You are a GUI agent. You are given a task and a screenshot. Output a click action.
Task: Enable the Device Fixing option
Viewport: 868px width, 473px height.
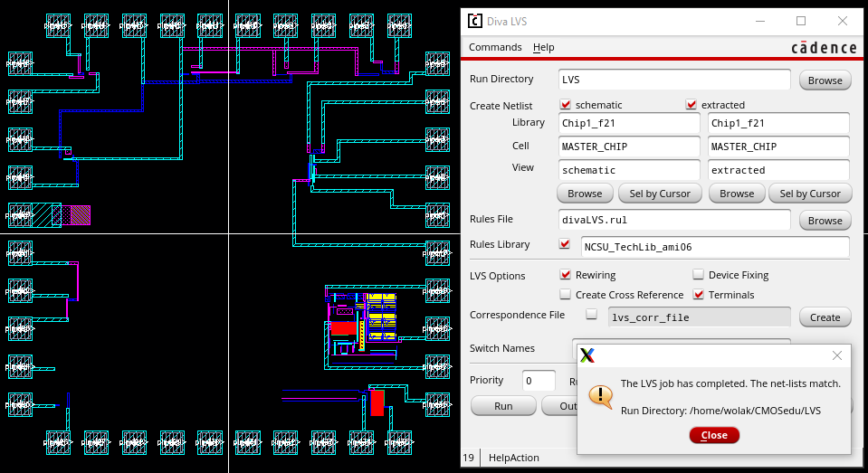(699, 275)
